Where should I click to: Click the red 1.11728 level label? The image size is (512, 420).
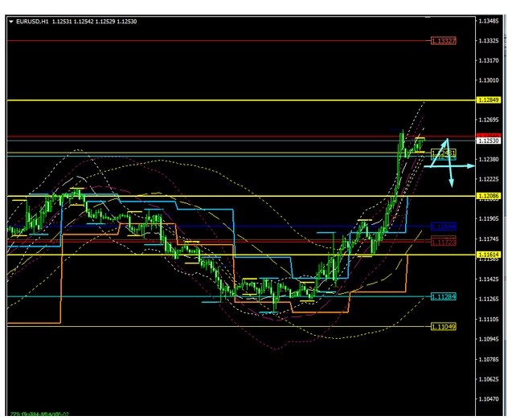(x=443, y=241)
